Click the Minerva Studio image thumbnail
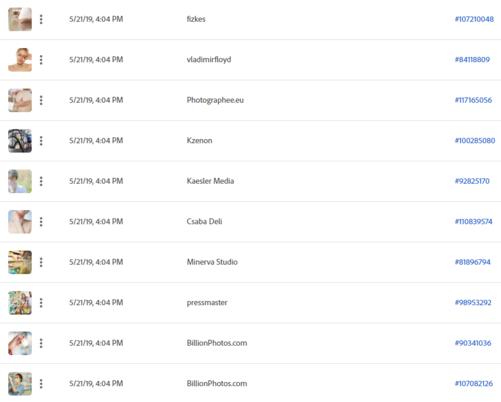501x402 pixels. 20,262
